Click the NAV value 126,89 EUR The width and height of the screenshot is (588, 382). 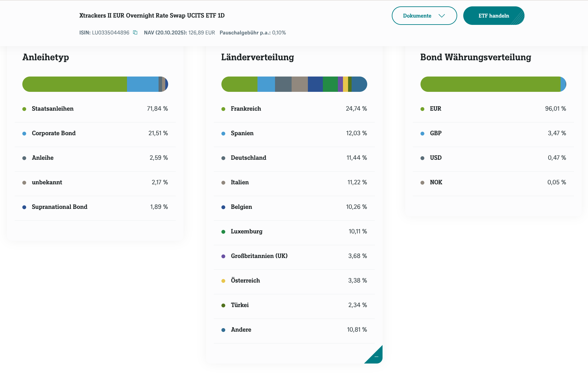[202, 33]
